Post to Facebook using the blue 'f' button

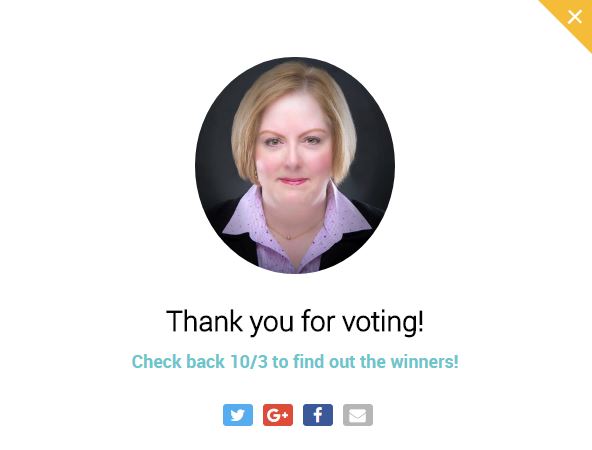click(318, 415)
